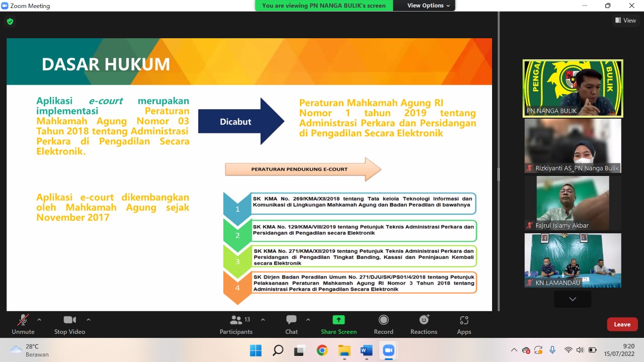Open Google Chrome from the taskbar
Screen dimensions: 644x362
322,350
